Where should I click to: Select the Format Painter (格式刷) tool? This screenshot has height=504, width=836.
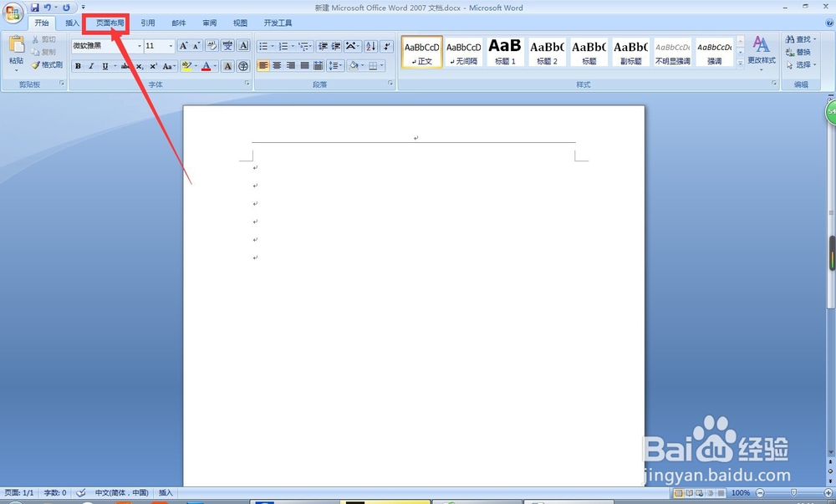click(47, 65)
